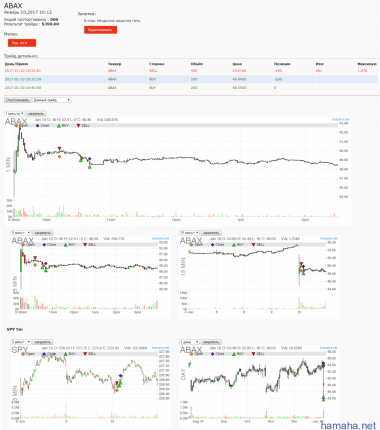Viewport: 380px width, 430px height.
Task: Open the 15 минут timeframe dropdown
Action: (x=189, y=233)
